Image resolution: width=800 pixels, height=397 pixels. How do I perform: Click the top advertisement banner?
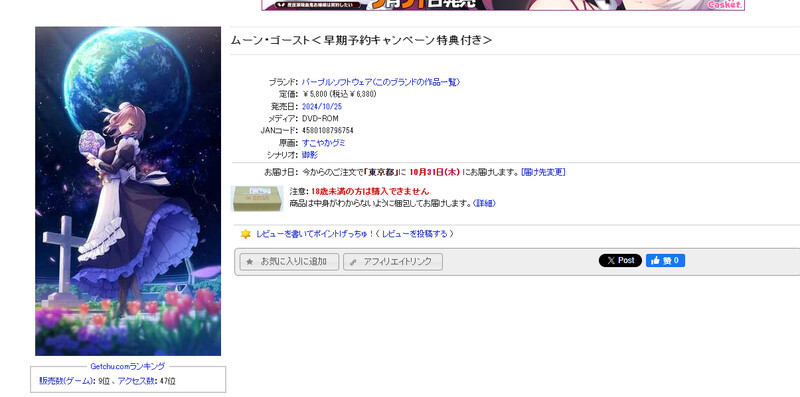[503, 5]
